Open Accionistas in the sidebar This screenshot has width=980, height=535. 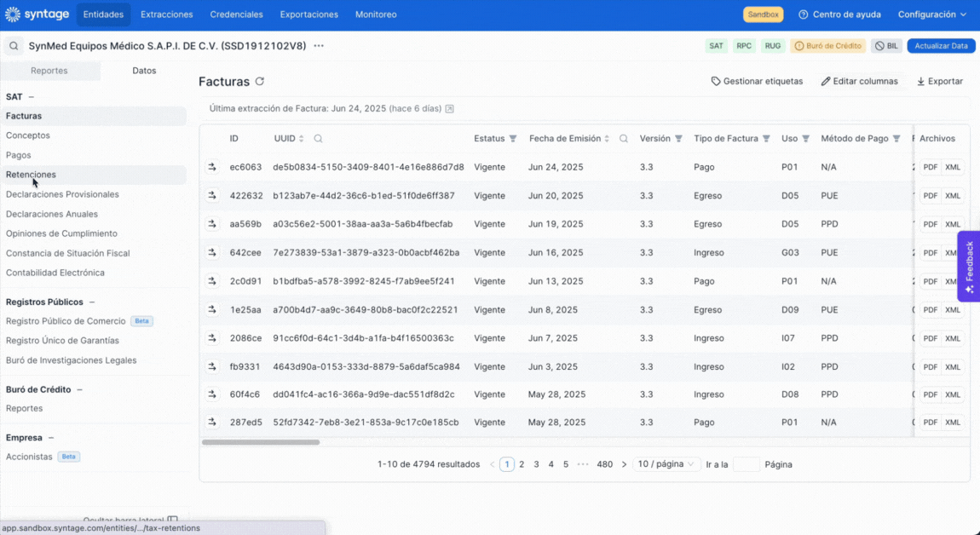click(29, 457)
